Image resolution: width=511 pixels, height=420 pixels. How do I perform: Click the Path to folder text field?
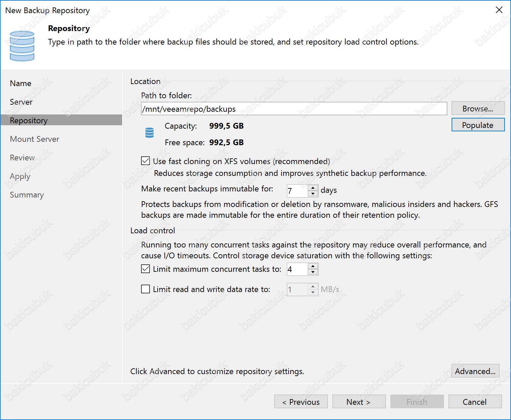(294, 109)
